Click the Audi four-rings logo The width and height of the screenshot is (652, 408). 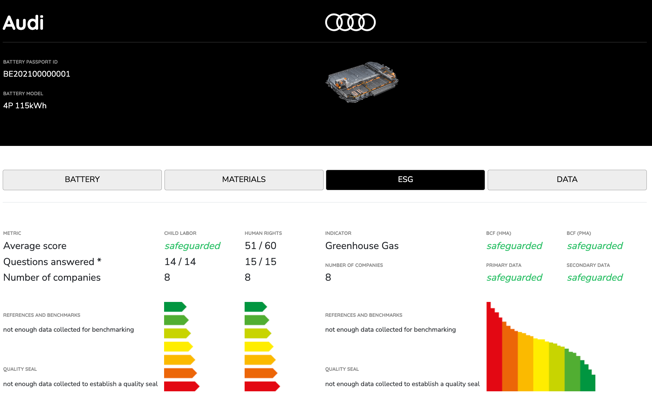coord(350,22)
